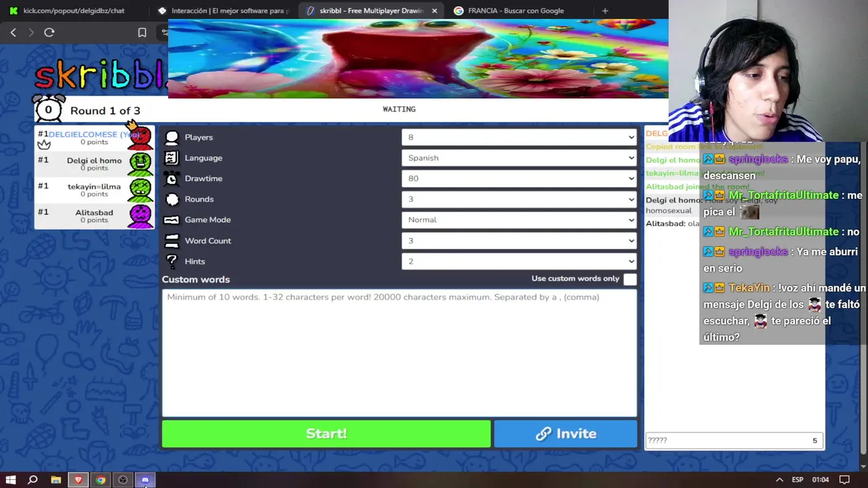Show hidden system tray icons
The image size is (868, 488).
[779, 480]
